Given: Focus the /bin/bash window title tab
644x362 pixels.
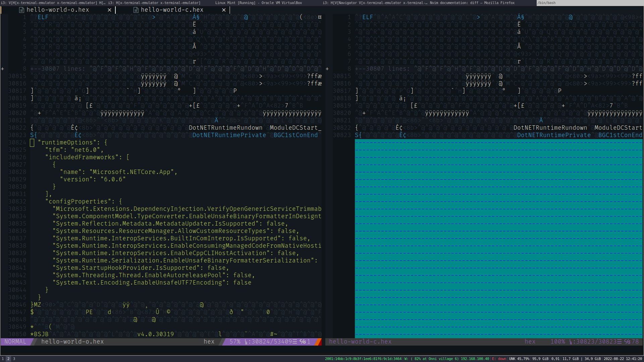Looking at the screenshot, I should 547,3.
